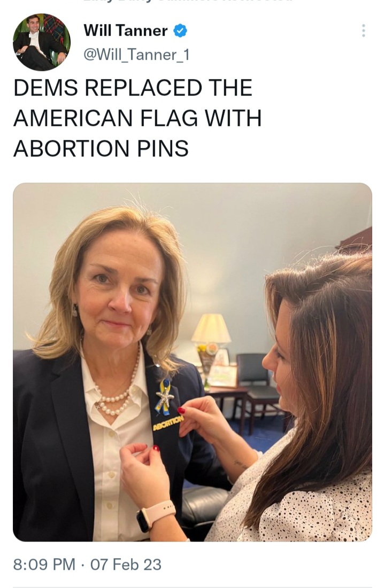Tap the tweet text about abortion pins
385x588 pixels.
coord(137,117)
